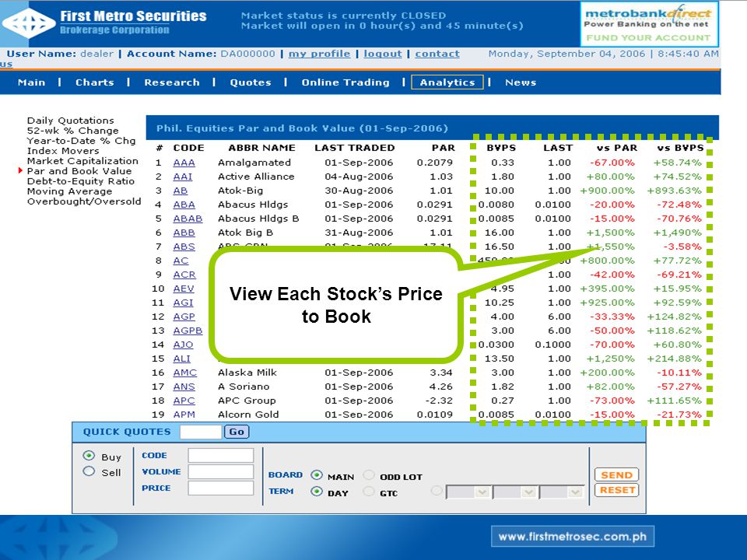Image resolution: width=747 pixels, height=560 pixels.
Task: Open the ABS stock code link
Action: (x=184, y=247)
